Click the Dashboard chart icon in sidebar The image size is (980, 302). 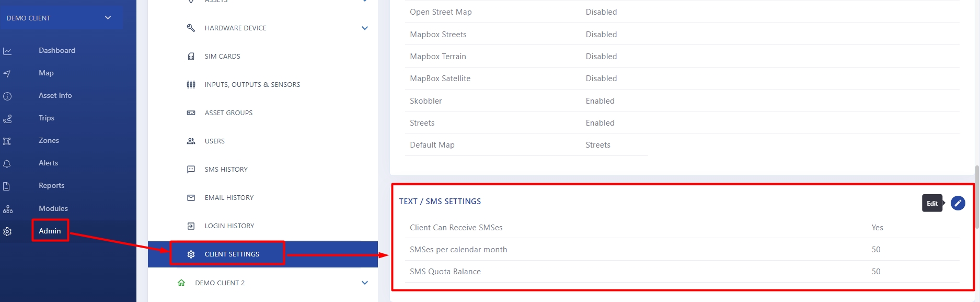[x=7, y=51]
